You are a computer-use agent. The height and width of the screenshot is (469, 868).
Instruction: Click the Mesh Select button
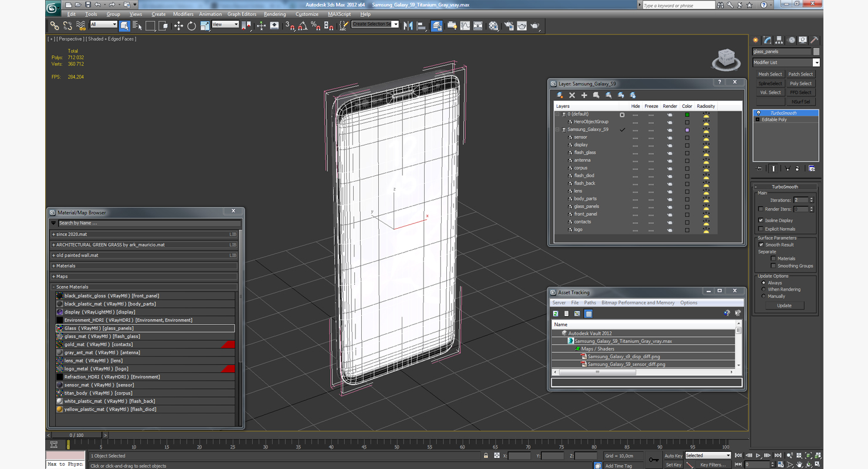tap(769, 74)
